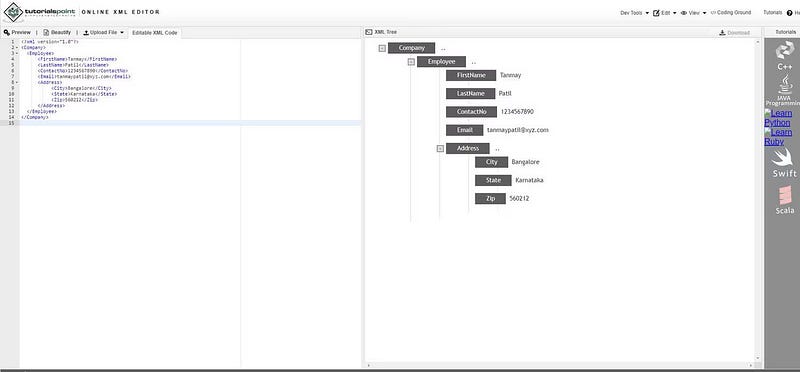Select the Editable XML Code tab
Viewport: 800px width, 372px height.
click(x=155, y=33)
